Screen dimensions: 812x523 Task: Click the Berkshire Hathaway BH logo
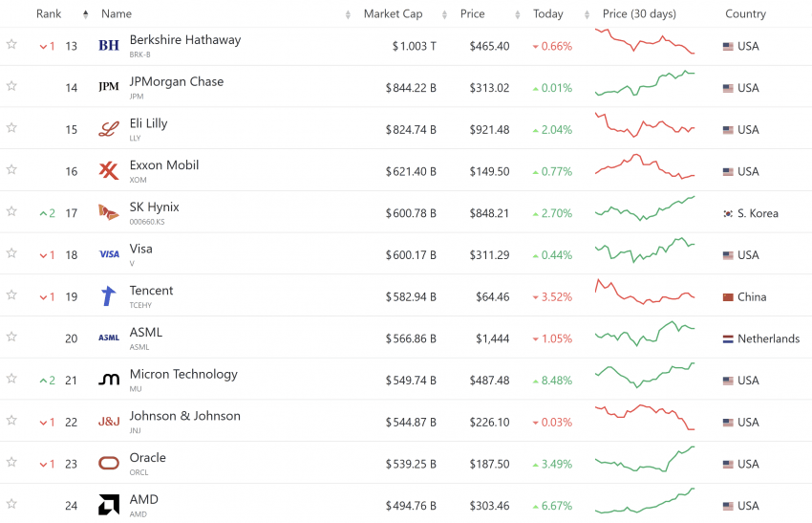coord(109,46)
